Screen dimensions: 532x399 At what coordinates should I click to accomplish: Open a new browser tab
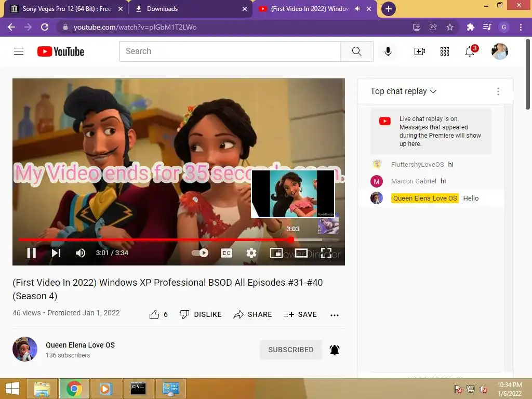pos(389,9)
